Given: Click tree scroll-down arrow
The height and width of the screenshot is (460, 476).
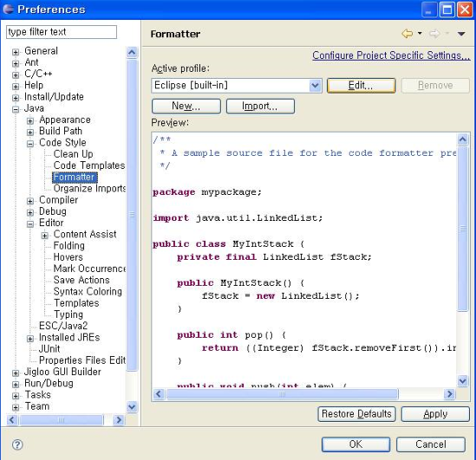Looking at the screenshot, I should point(132,406).
